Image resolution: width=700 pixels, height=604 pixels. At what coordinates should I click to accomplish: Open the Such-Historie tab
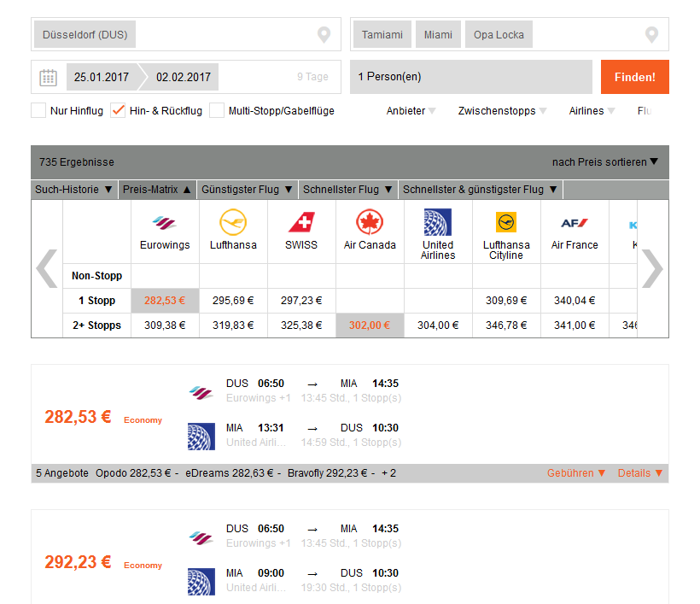pyautogui.click(x=74, y=190)
